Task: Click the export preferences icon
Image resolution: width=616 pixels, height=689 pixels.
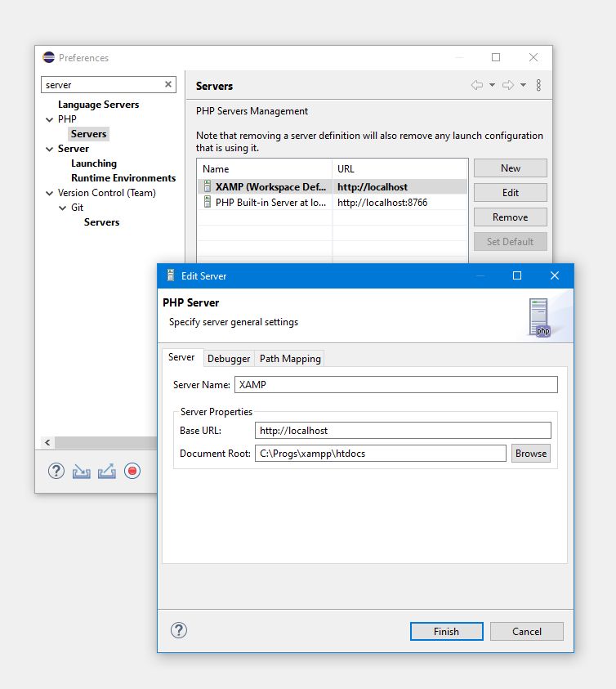Action: pyautogui.click(x=107, y=472)
